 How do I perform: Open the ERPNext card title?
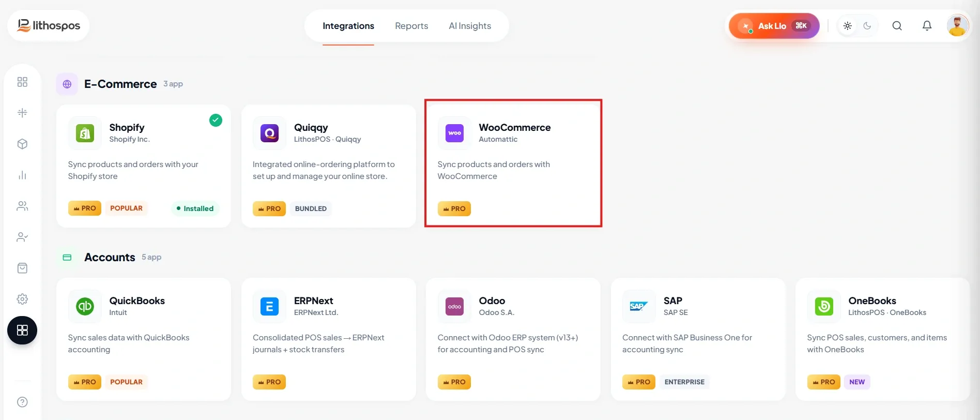pos(314,301)
